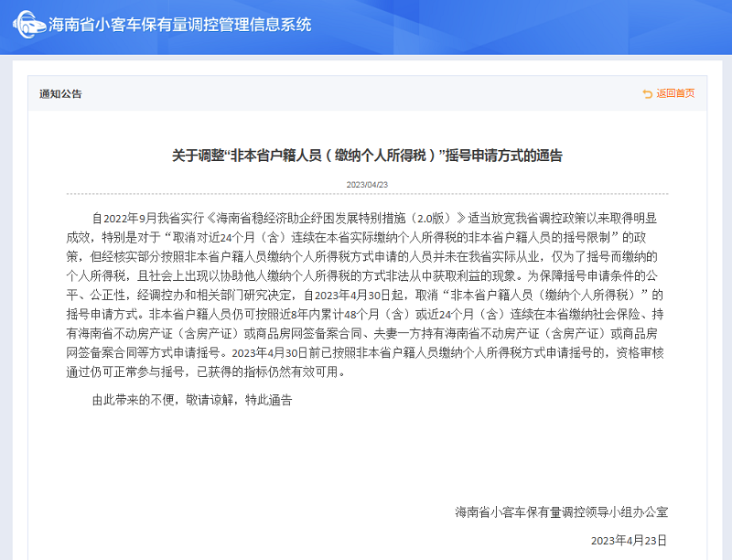Viewport: 732px width, 560px height.
Task: Select the arrow glyph in top-right corner
Action: pyautogui.click(x=646, y=93)
